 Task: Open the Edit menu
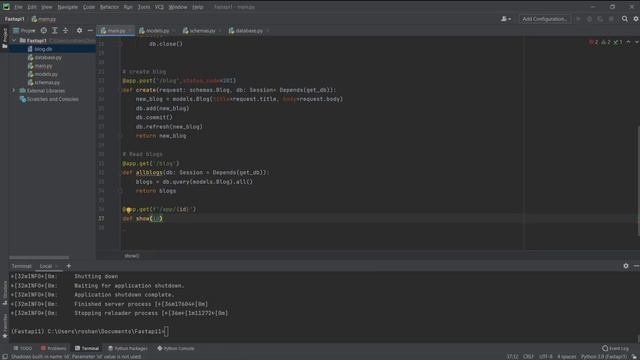[x=32, y=7]
